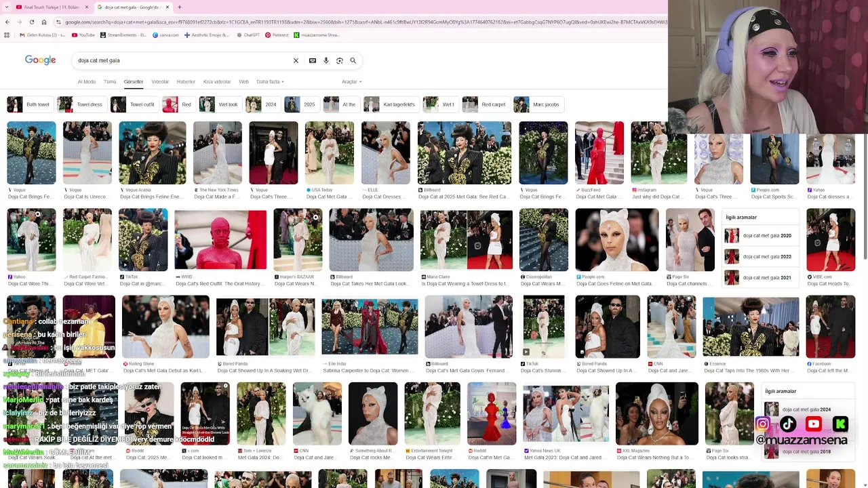Open the browser home page icon

[x=44, y=22]
